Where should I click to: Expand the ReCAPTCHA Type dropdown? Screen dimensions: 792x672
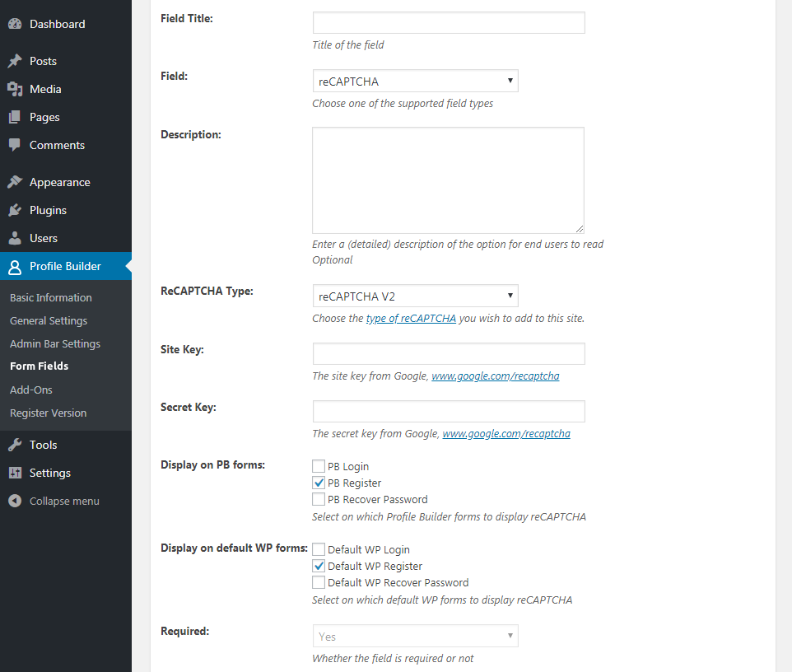(x=415, y=296)
